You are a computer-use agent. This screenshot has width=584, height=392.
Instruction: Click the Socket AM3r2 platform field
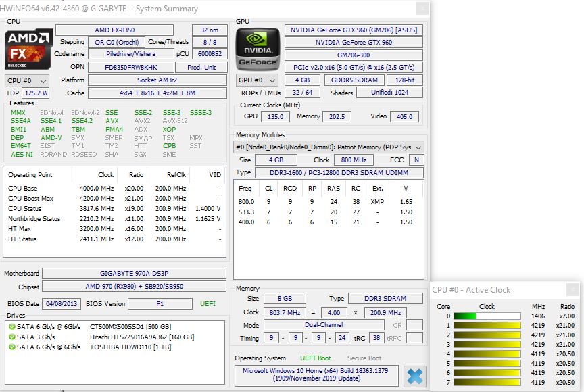tap(157, 80)
